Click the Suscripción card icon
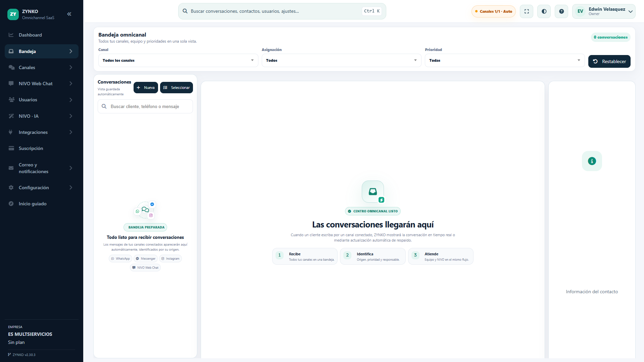Image resolution: width=644 pixels, height=362 pixels. pos(11,148)
